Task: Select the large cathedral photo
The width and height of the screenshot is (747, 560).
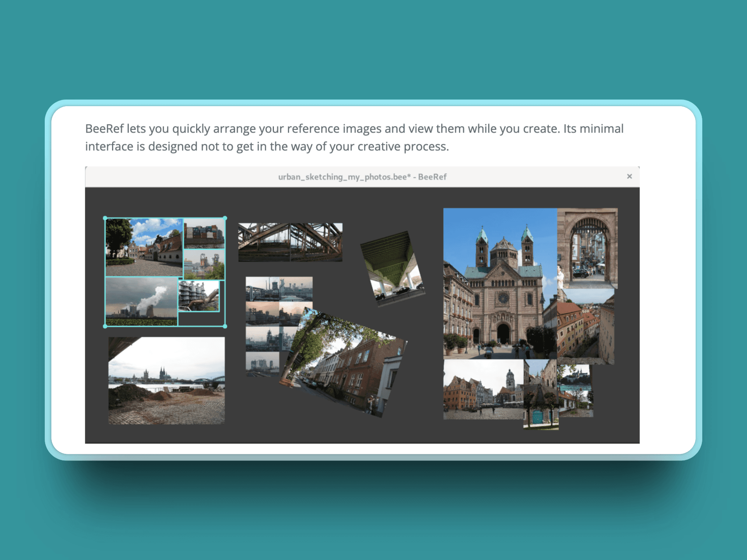Action: click(500, 284)
